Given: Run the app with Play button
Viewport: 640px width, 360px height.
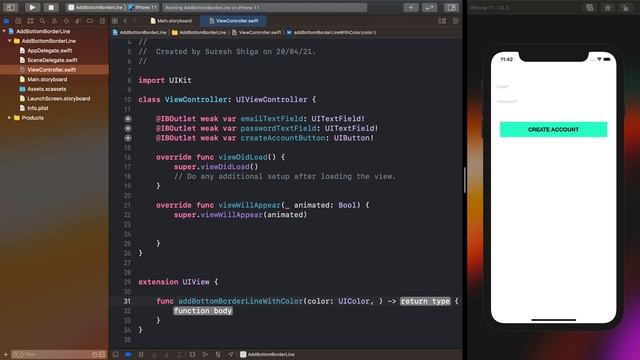Looking at the screenshot, I should [x=32, y=7].
